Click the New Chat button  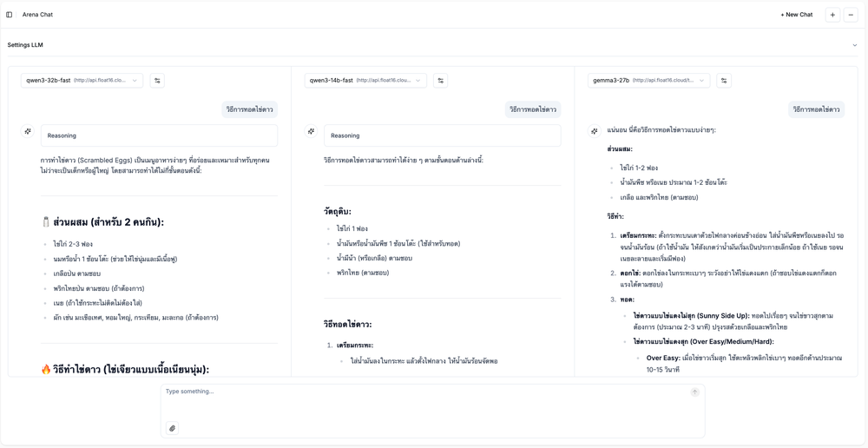click(796, 15)
